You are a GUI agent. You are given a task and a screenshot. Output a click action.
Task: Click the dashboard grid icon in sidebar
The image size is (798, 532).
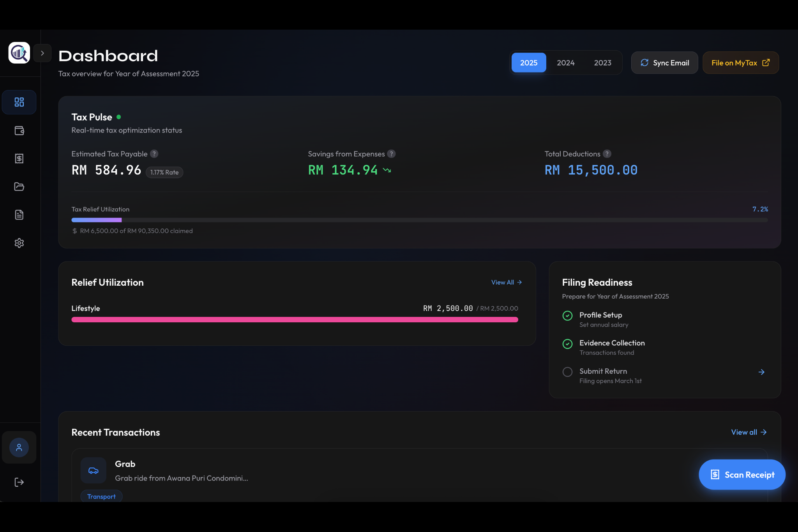tap(19, 102)
